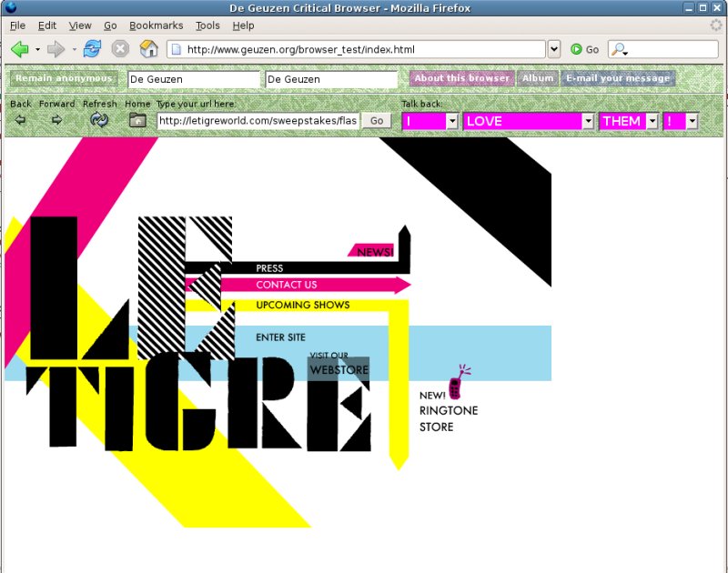Click green Go icon beside address bar
The image size is (728, 573).
point(576,49)
